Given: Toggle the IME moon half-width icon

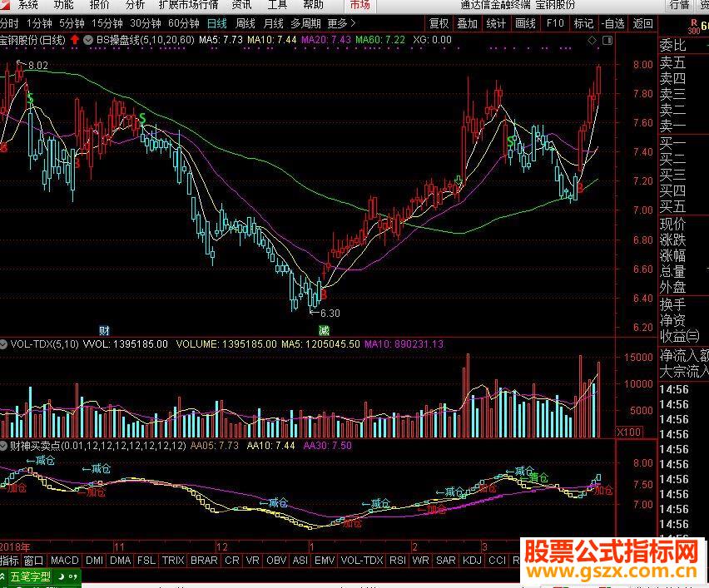Looking at the screenshot, I should [61, 576].
